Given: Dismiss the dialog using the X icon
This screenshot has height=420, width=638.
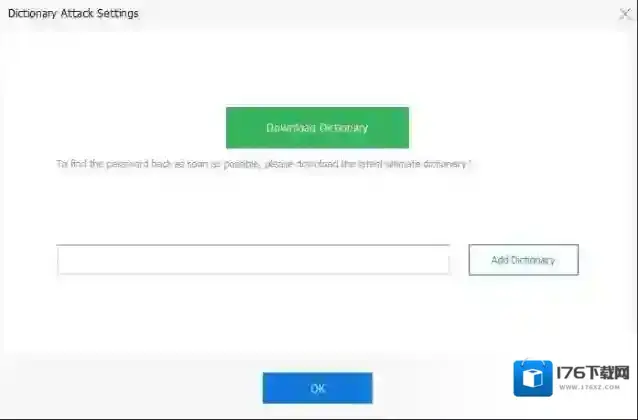Looking at the screenshot, I should coord(625,14).
